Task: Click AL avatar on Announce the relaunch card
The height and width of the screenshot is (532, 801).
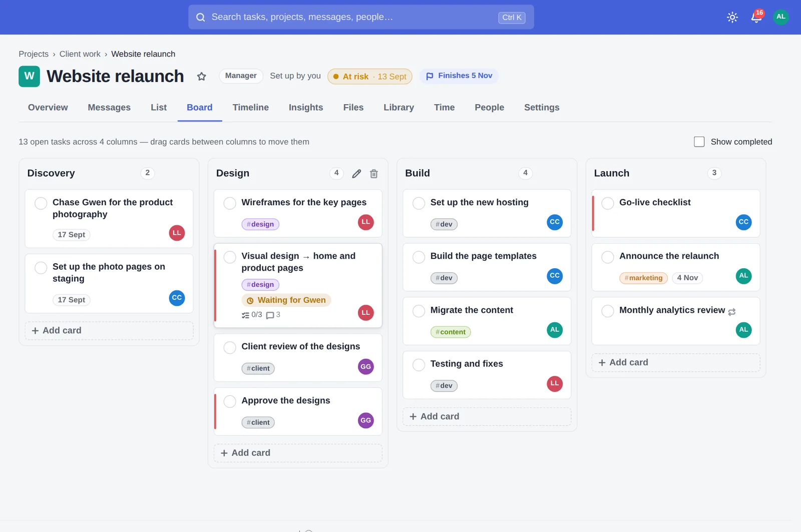Action: pos(743,276)
